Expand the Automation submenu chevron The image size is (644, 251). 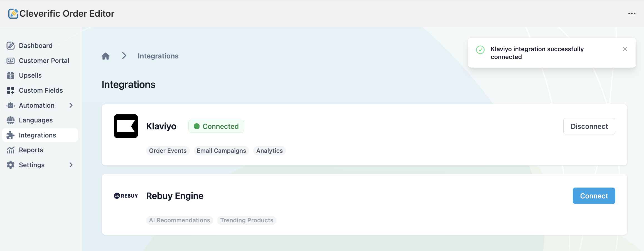(71, 105)
